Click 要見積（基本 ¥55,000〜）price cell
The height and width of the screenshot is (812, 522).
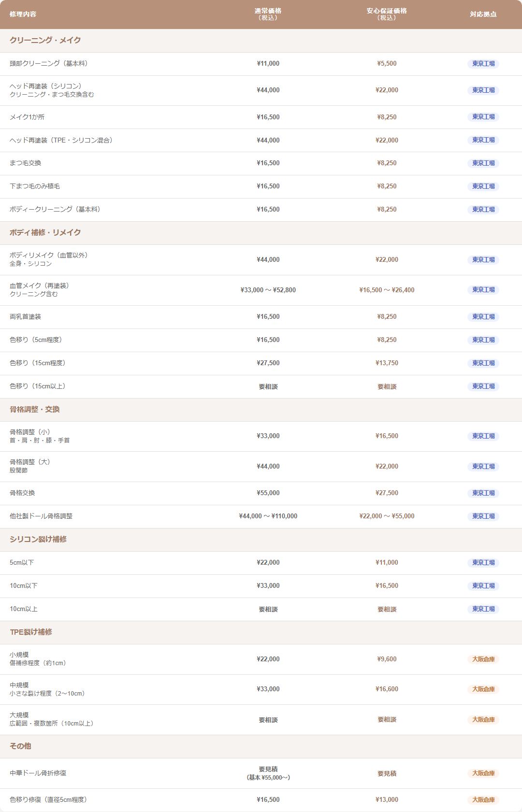(x=268, y=773)
